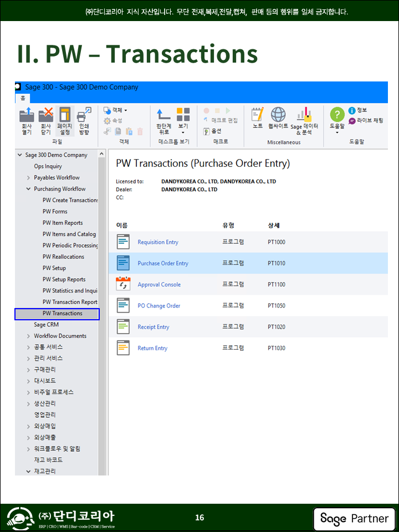Expand 관리 서비스 node
399x532 pixels.
(28, 359)
